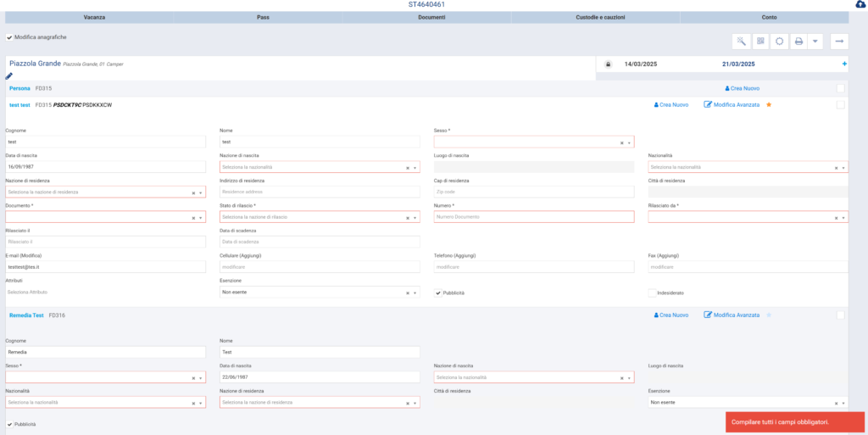Viewport: 868px width, 435px height.
Task: Open the Documento type dropdown
Action: click(x=105, y=217)
